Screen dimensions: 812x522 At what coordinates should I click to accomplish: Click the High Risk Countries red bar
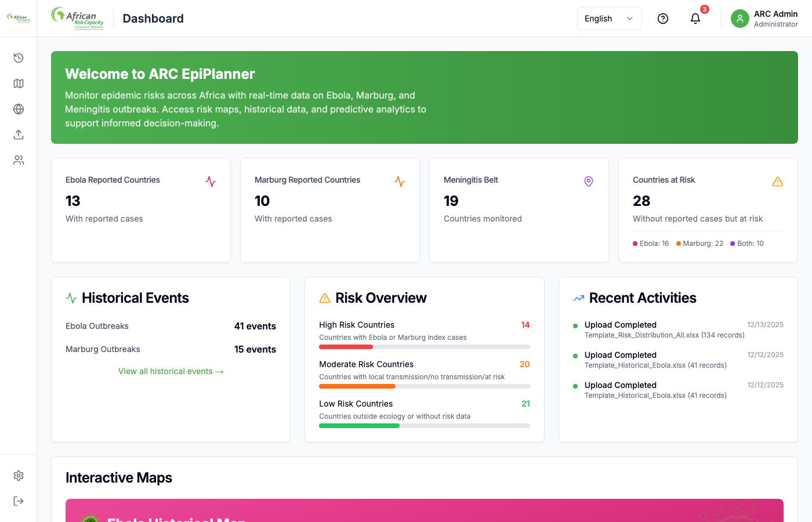(346, 347)
